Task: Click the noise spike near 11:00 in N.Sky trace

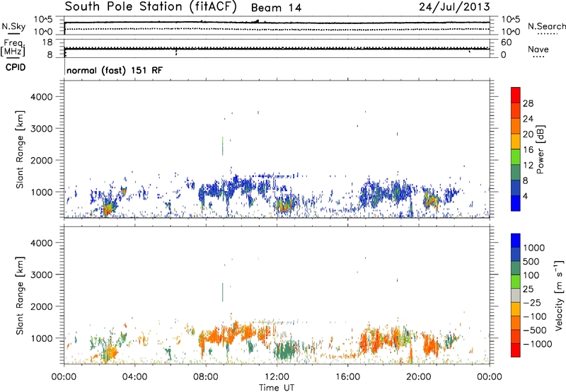Action: pos(257,21)
